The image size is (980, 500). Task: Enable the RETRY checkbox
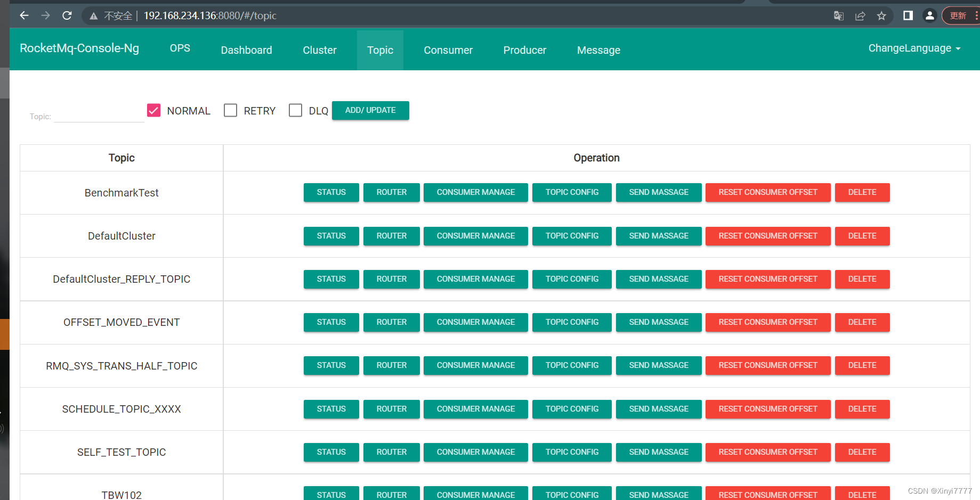pos(230,110)
